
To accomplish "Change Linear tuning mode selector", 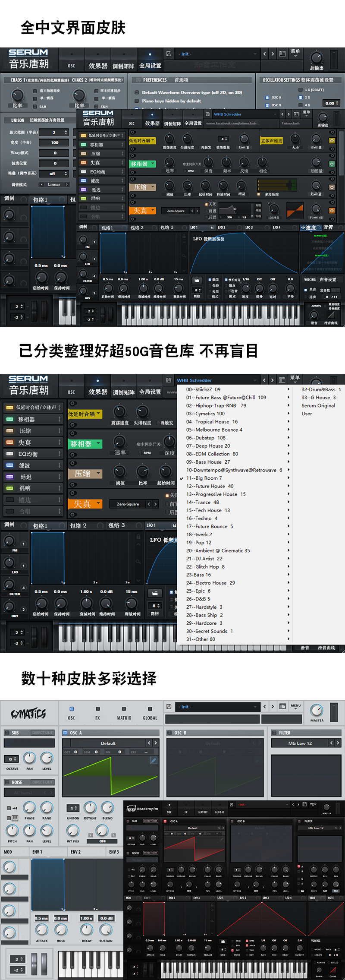I will [54, 184].
